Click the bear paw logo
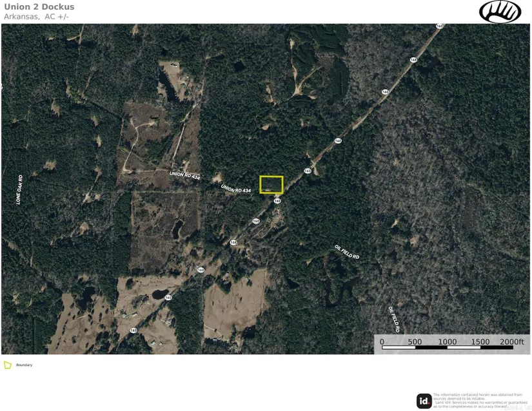532x411 pixels. point(500,12)
